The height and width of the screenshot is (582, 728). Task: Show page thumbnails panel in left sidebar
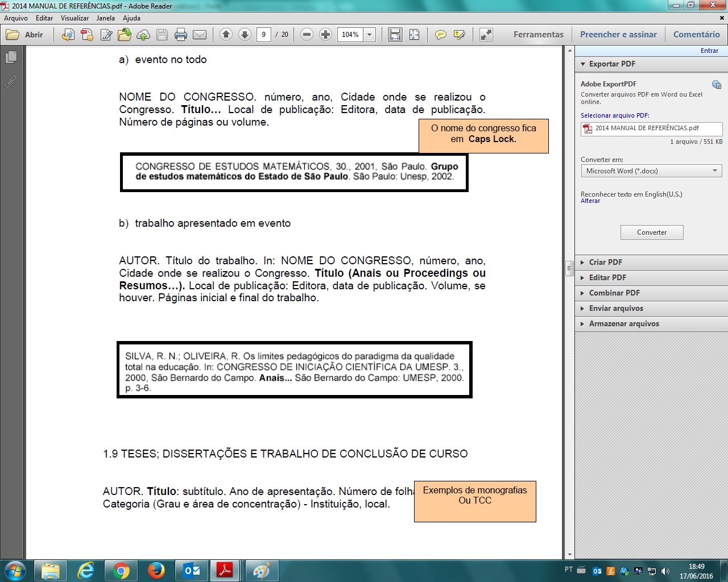[11, 57]
